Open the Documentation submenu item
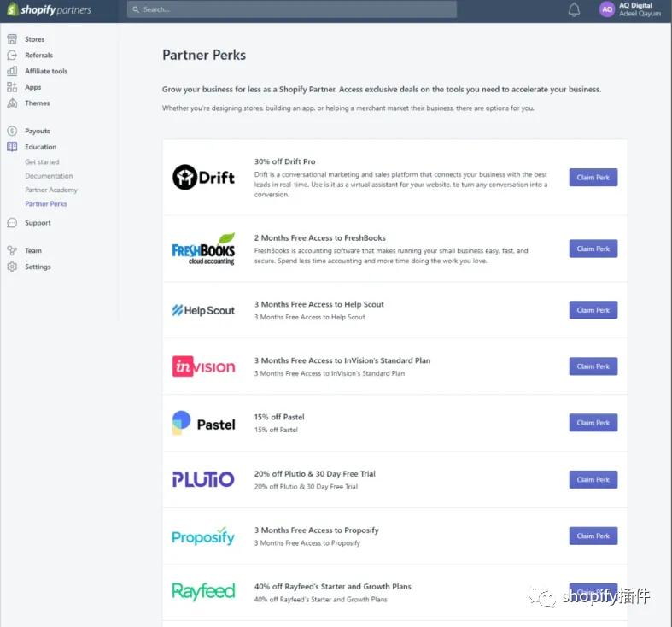This screenshot has width=672, height=627. click(49, 176)
